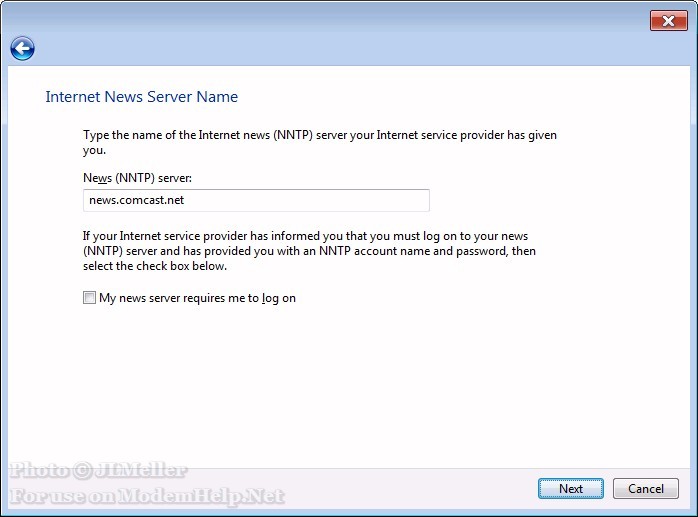Image resolution: width=698 pixels, height=517 pixels.
Task: Click the 'News (NNTP) server:' label
Action: click(137, 178)
